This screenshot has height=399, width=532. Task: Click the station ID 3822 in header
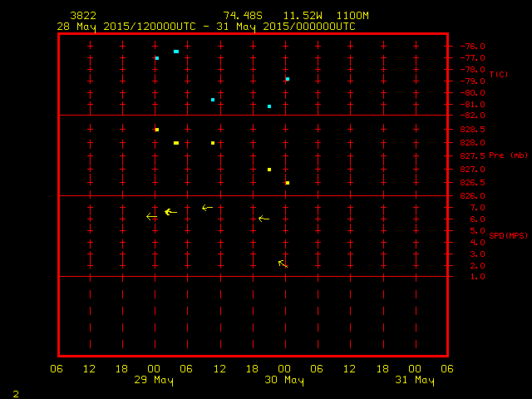(x=82, y=16)
